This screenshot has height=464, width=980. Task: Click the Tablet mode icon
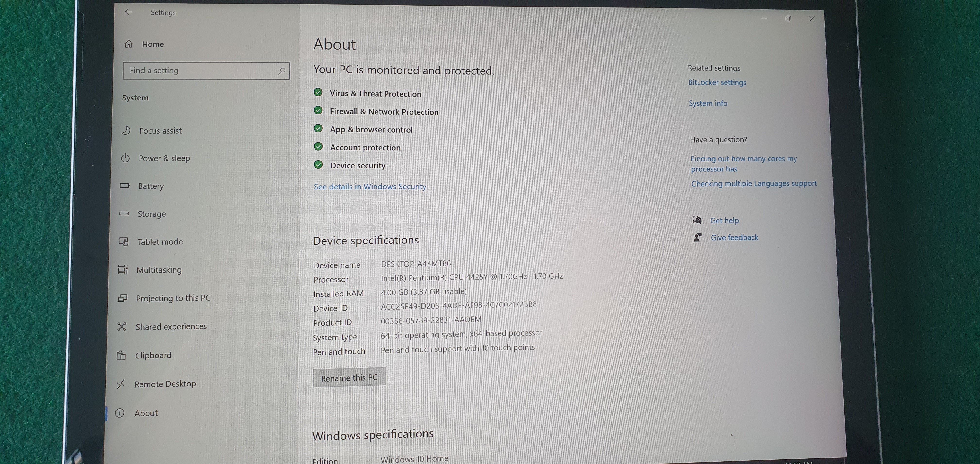[x=124, y=242]
